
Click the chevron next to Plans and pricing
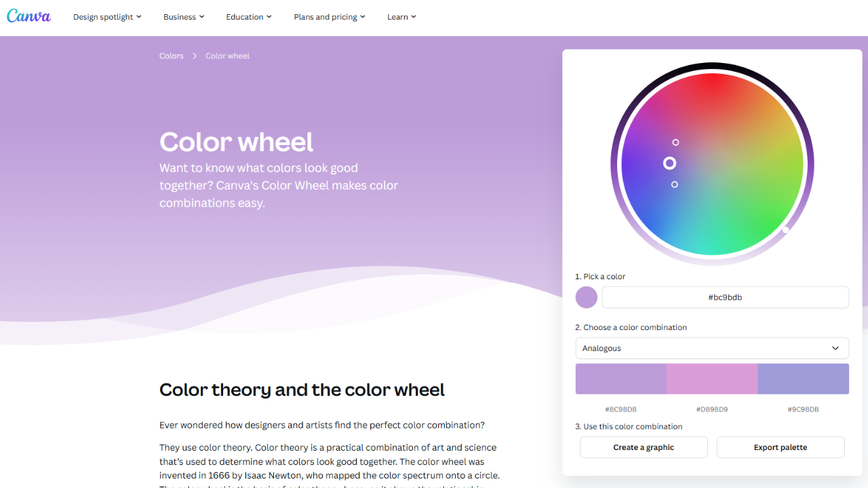click(x=363, y=17)
